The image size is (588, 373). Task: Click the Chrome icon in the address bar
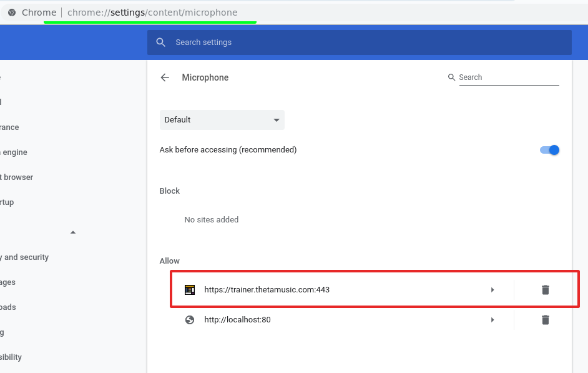click(x=12, y=12)
